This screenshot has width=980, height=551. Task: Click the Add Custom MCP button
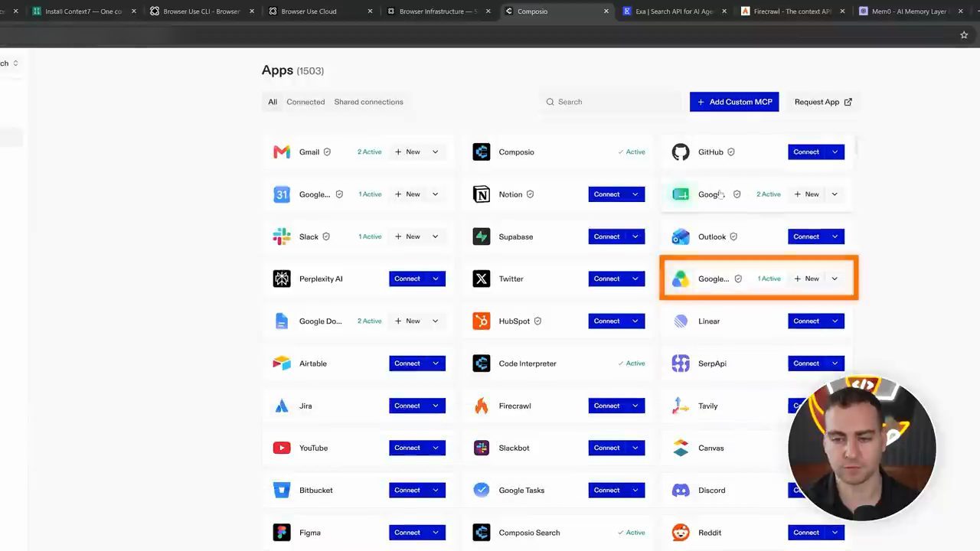(734, 102)
